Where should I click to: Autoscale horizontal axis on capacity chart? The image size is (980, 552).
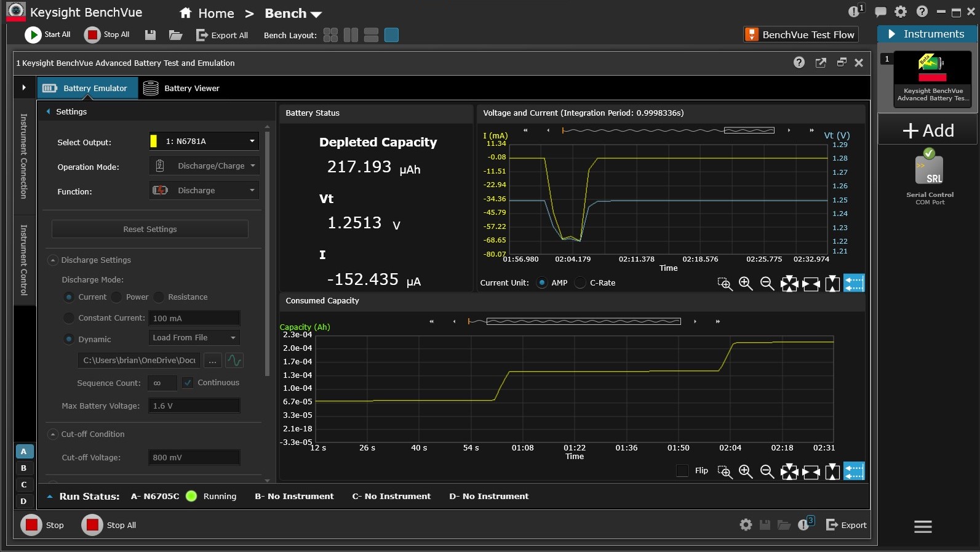[x=811, y=471]
